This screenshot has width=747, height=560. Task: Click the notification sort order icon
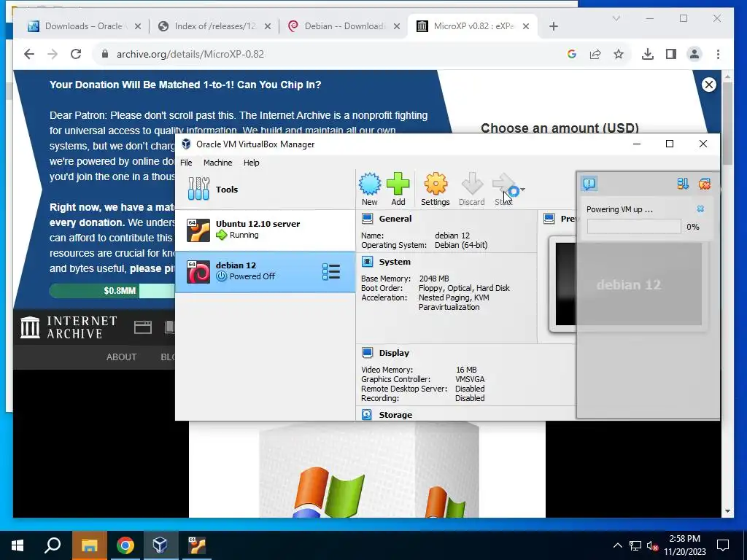pyautogui.click(x=683, y=184)
